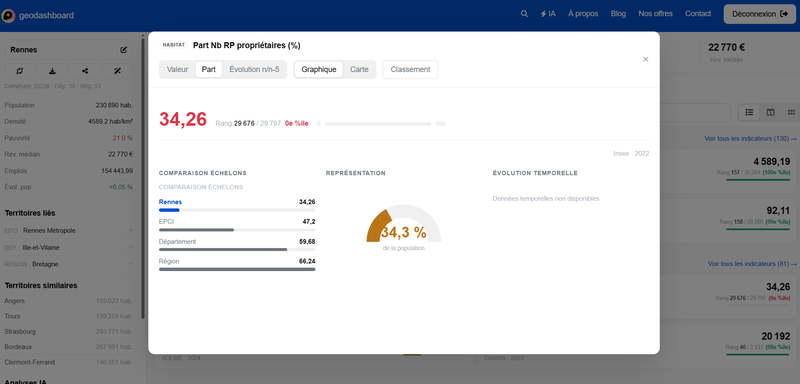
Task: Click arrow beside Rennes Métropole
Action: 130,231
